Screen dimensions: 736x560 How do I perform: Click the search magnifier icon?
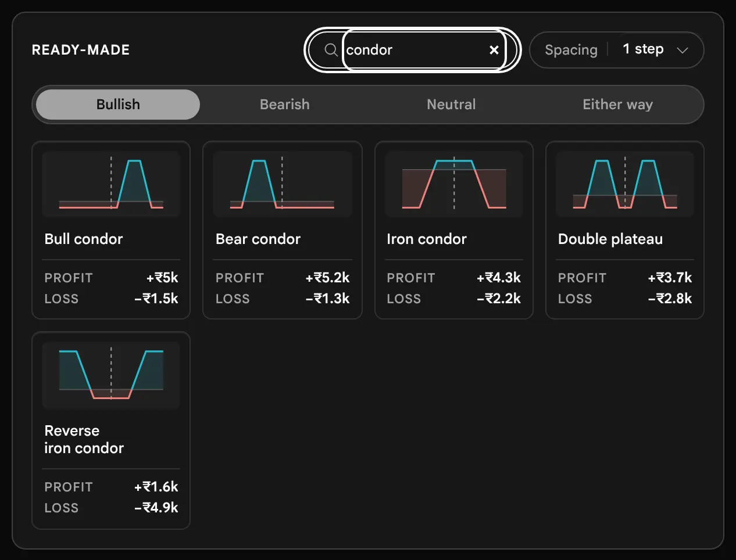pos(331,50)
